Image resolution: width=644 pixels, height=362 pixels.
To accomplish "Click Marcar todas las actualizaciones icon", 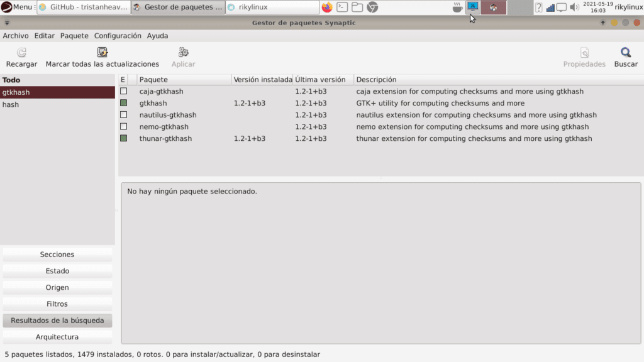I will (103, 52).
